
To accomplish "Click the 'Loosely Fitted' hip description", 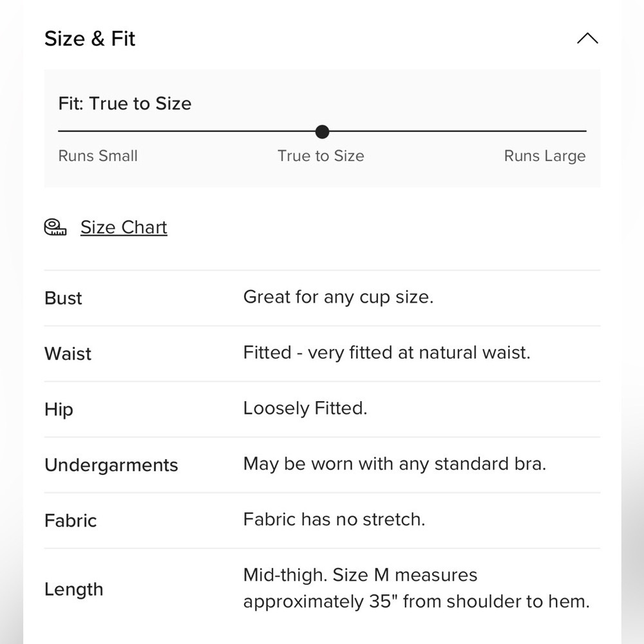I will tap(305, 408).
